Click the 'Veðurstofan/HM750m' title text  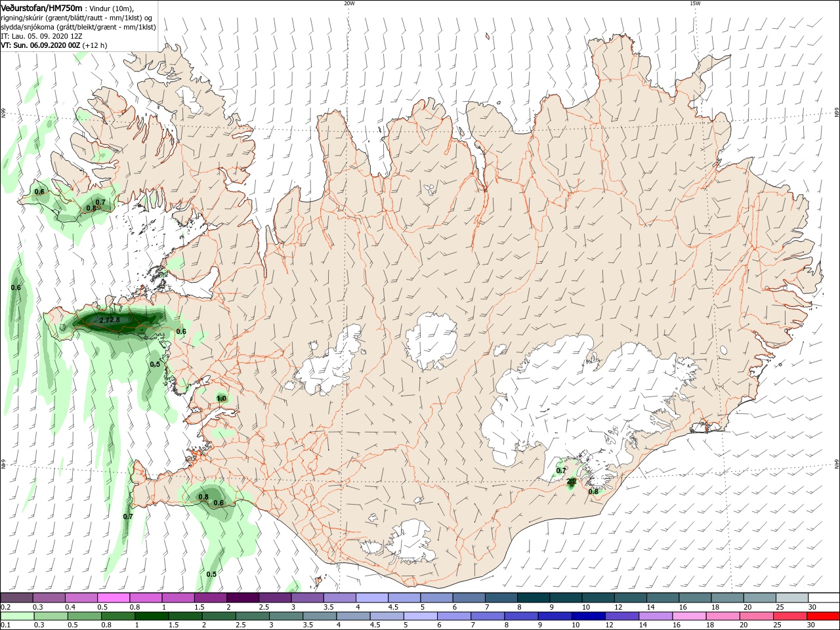click(41, 8)
